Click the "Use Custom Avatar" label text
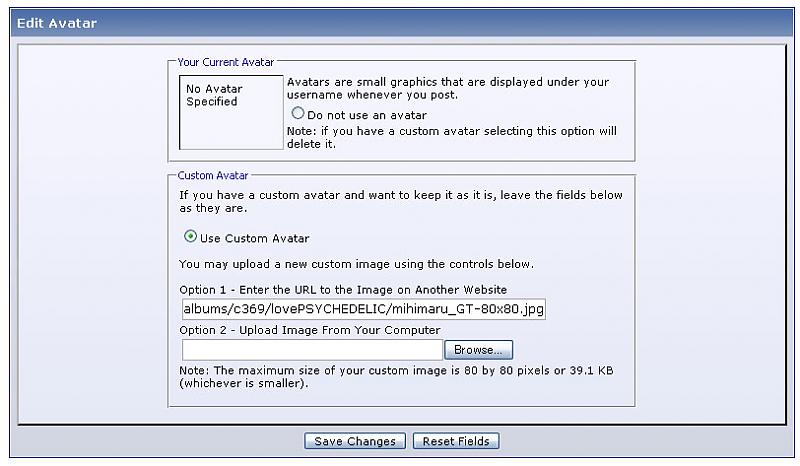The height and width of the screenshot is (466, 800). (254, 238)
